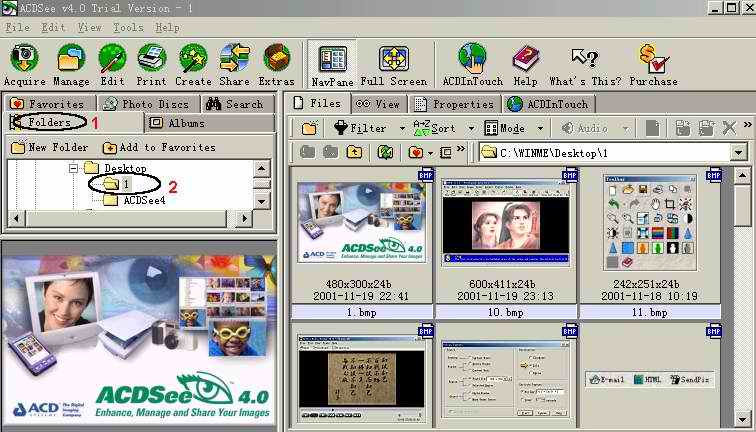Screen dimensions: 756x432
Task: Click the open folder icon beside Filter
Action: coord(309,128)
